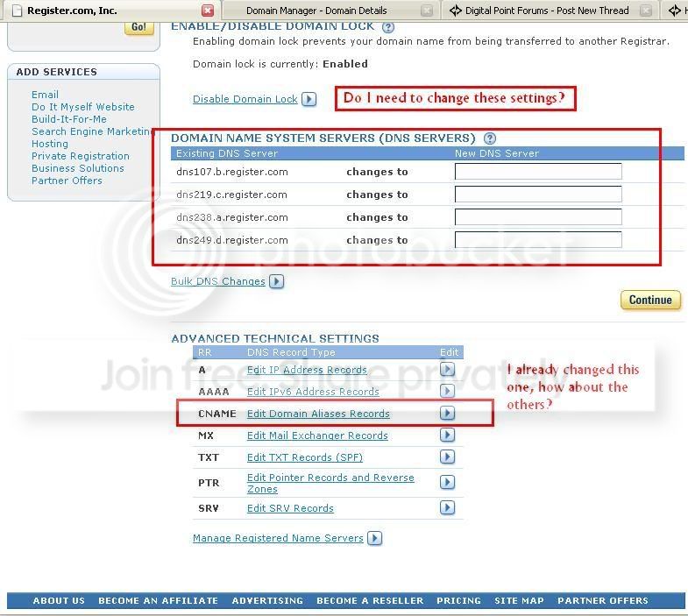The width and height of the screenshot is (688, 616).
Task: Select the dns107.b.register.com existing server text
Action: (x=232, y=172)
